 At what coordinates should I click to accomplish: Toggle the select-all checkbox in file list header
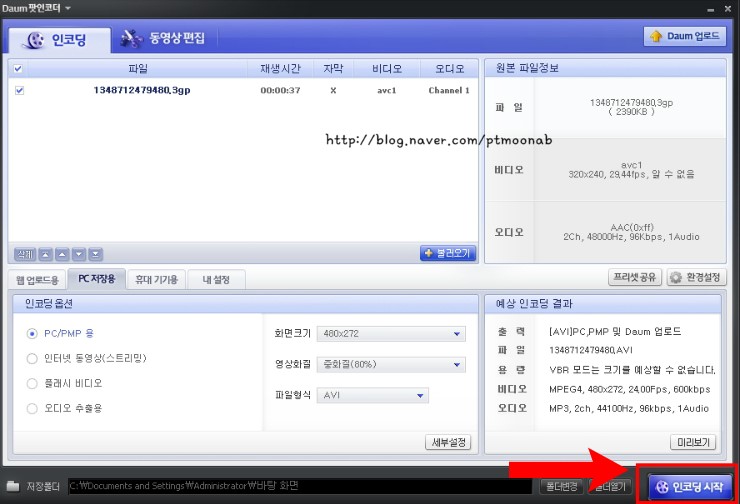[18, 69]
